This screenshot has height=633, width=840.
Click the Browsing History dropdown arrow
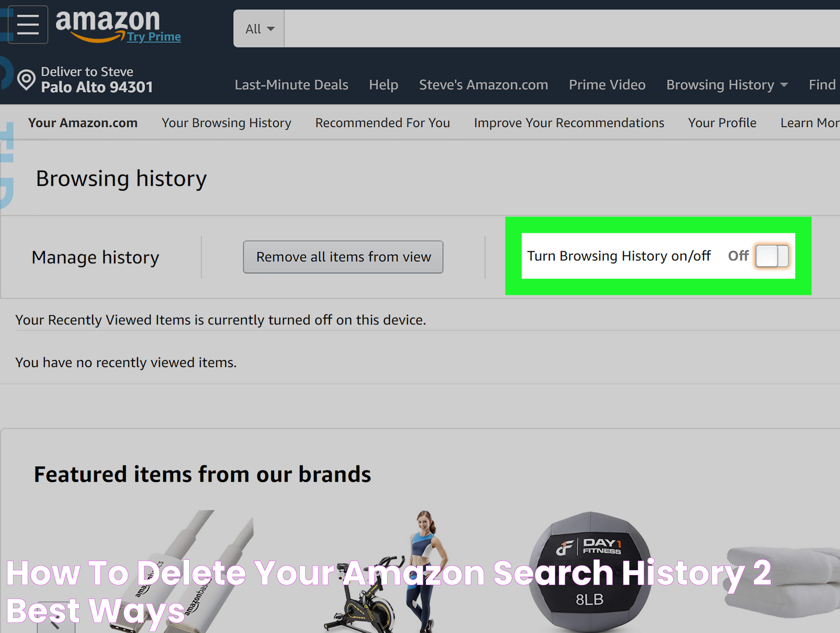click(x=785, y=84)
